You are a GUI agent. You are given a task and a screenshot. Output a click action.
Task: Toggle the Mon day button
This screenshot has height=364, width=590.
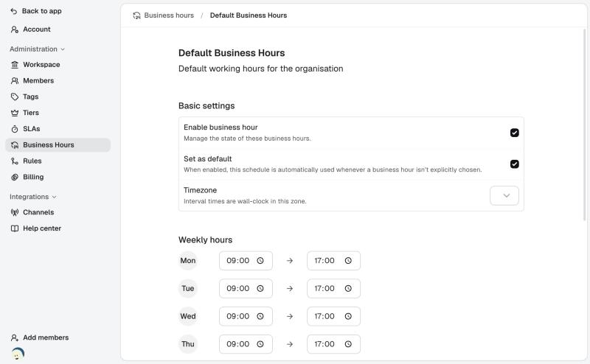pos(188,261)
